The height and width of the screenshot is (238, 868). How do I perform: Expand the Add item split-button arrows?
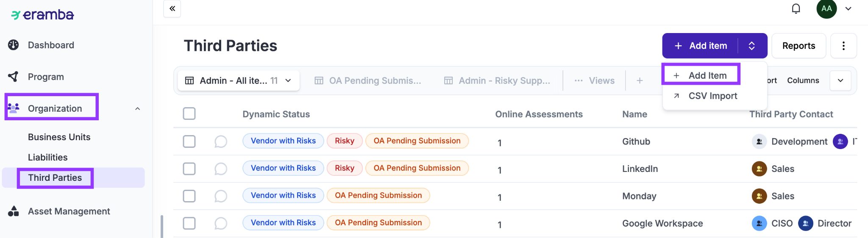[751, 46]
